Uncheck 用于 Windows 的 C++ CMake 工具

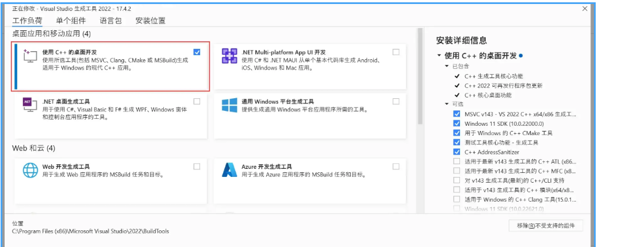click(x=457, y=133)
